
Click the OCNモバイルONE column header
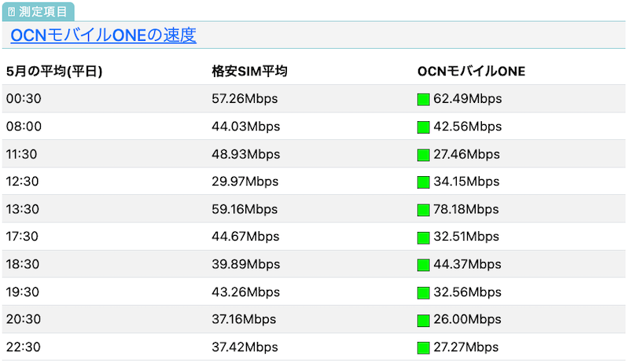point(471,71)
